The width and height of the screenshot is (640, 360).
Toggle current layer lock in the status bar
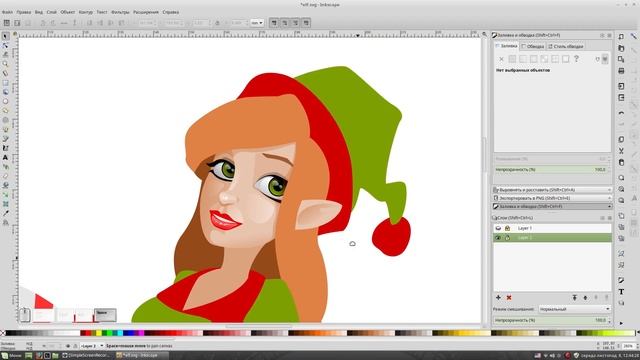pyautogui.click(x=75, y=346)
